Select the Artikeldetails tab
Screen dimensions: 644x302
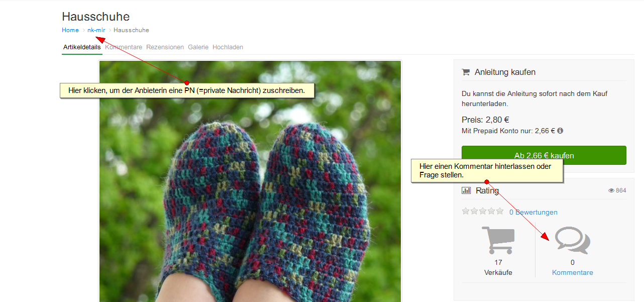82,47
